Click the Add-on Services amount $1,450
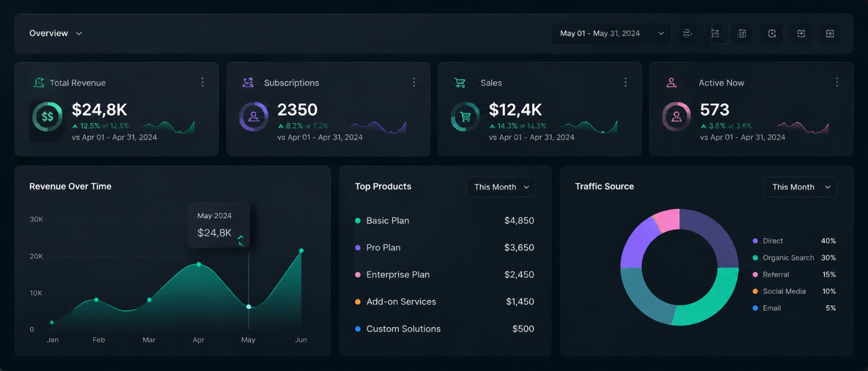Image resolution: width=868 pixels, height=371 pixels. [x=520, y=302]
